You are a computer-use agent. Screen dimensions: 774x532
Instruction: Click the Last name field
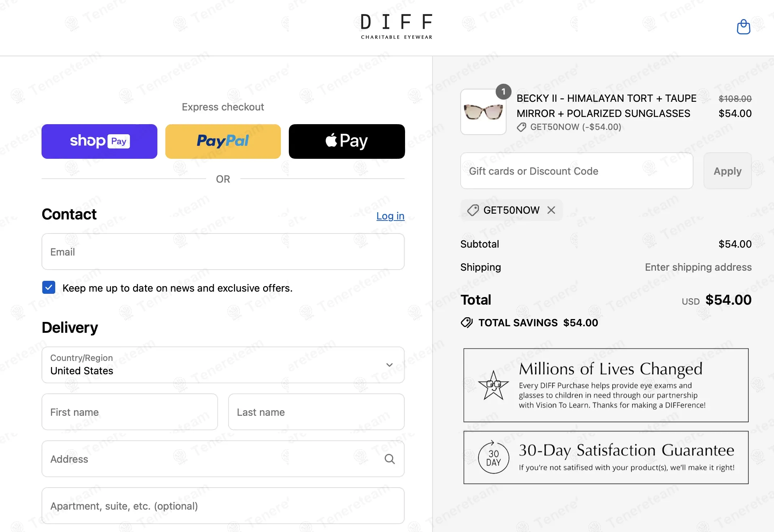(316, 412)
